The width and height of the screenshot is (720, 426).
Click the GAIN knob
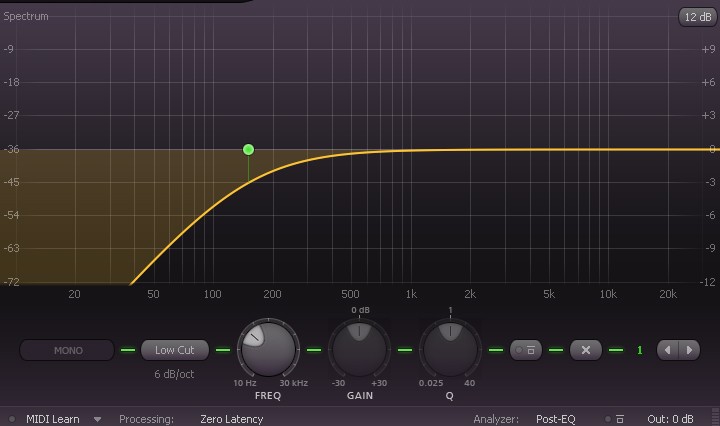click(359, 349)
